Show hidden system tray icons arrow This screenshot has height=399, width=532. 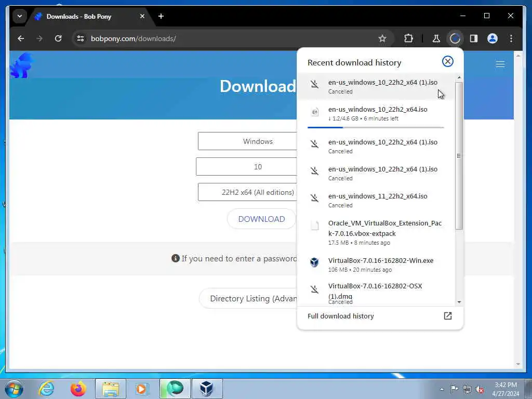coord(442,389)
